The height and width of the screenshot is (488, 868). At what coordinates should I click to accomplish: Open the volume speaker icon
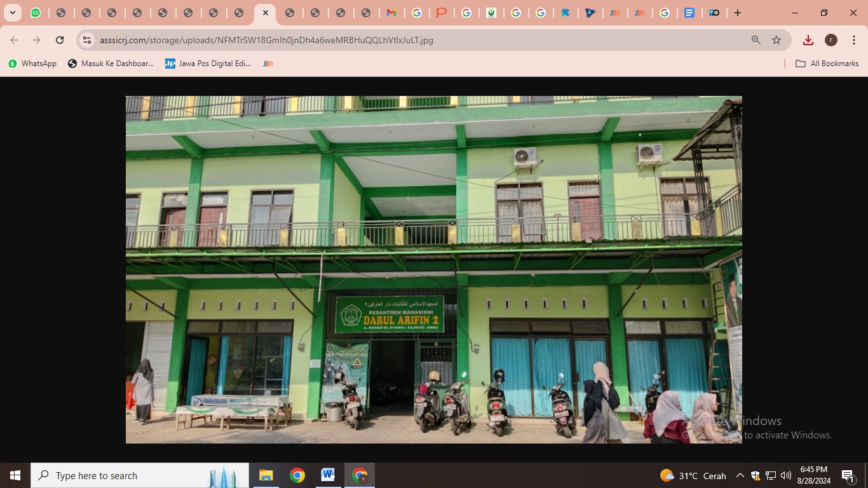pos(786,475)
